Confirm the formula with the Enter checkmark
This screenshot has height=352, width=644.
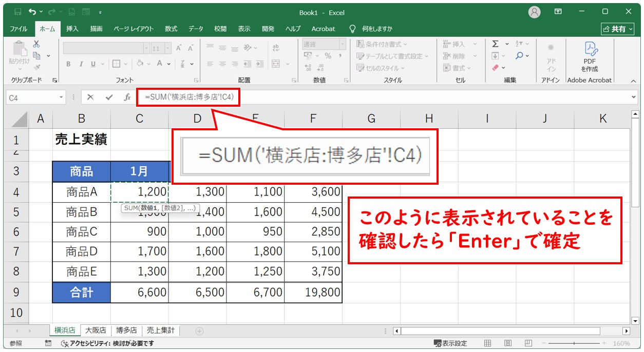[x=108, y=97]
